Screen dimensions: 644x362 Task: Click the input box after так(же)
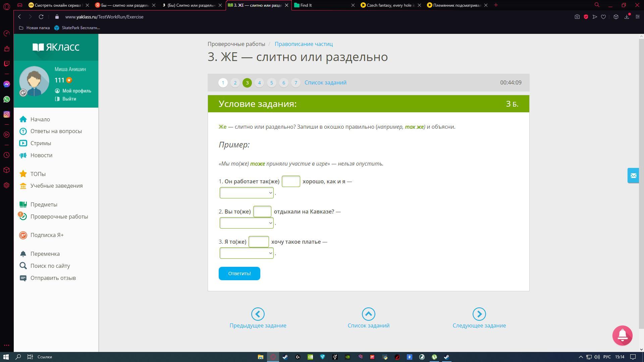[291, 181]
